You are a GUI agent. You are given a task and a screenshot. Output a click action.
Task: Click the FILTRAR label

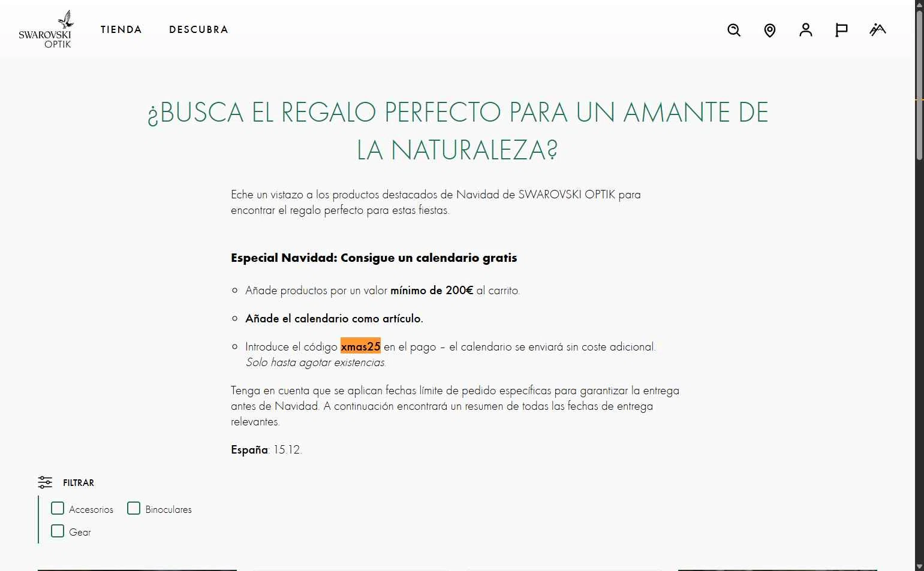[x=79, y=483]
